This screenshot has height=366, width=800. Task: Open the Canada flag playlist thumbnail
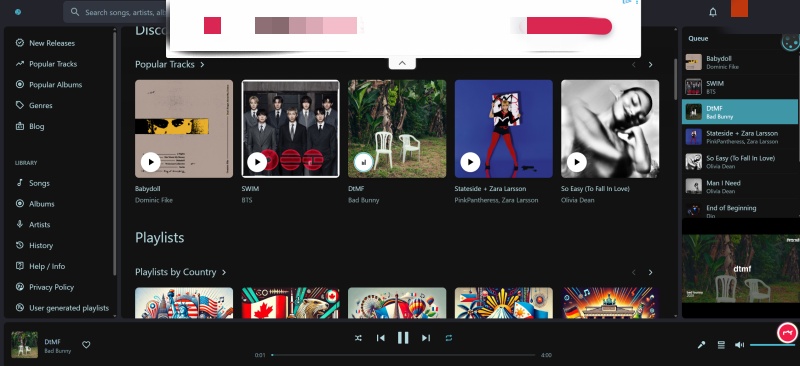click(290, 303)
